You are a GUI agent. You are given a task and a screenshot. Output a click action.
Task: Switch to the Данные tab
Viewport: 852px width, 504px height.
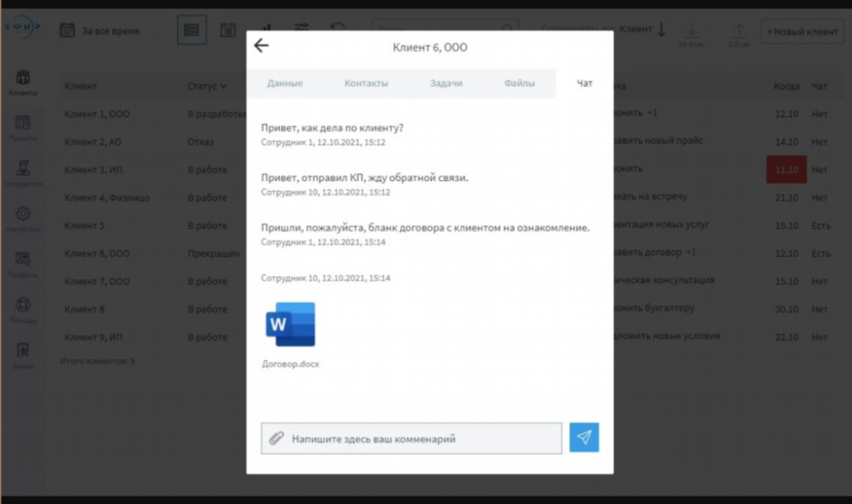pos(285,83)
